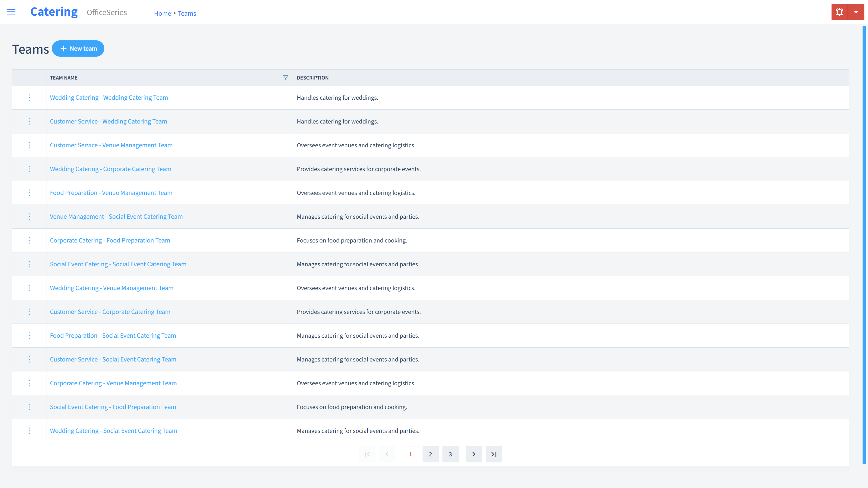
Task: Click the New team button
Action: point(78,48)
